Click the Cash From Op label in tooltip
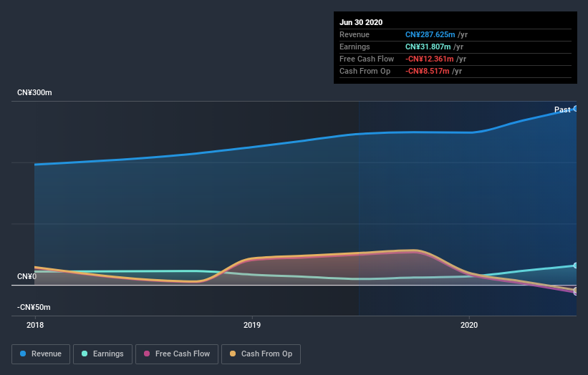The image size is (588, 375). [x=365, y=71]
